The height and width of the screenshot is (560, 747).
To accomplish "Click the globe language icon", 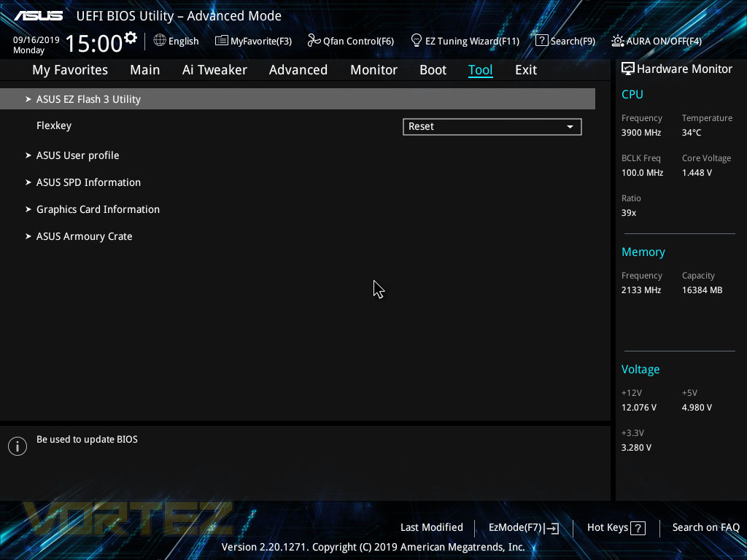I will click(160, 41).
